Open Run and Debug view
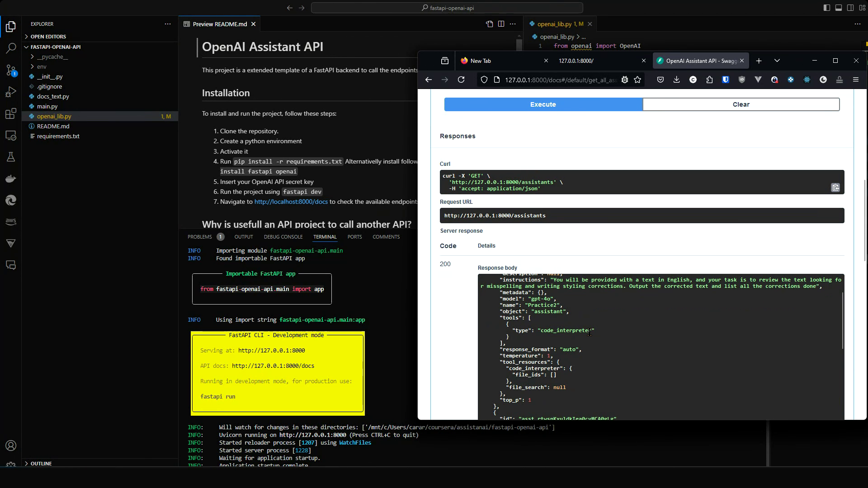The width and height of the screenshot is (868, 488). point(11,92)
